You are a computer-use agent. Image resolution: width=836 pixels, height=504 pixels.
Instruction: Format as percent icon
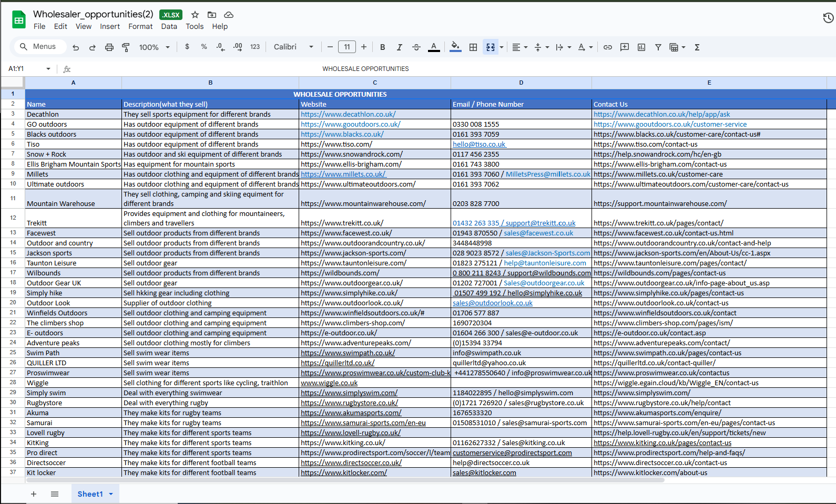(204, 47)
